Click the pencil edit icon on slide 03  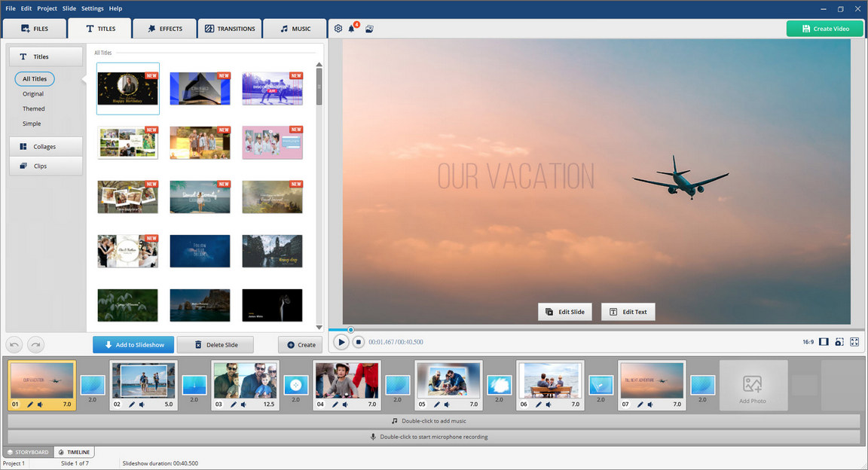pos(234,404)
